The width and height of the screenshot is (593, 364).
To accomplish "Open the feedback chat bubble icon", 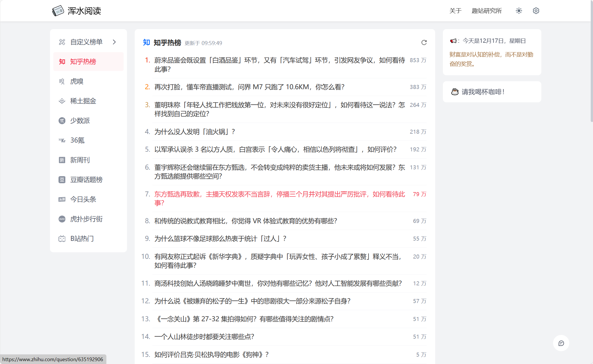I will coord(561,343).
